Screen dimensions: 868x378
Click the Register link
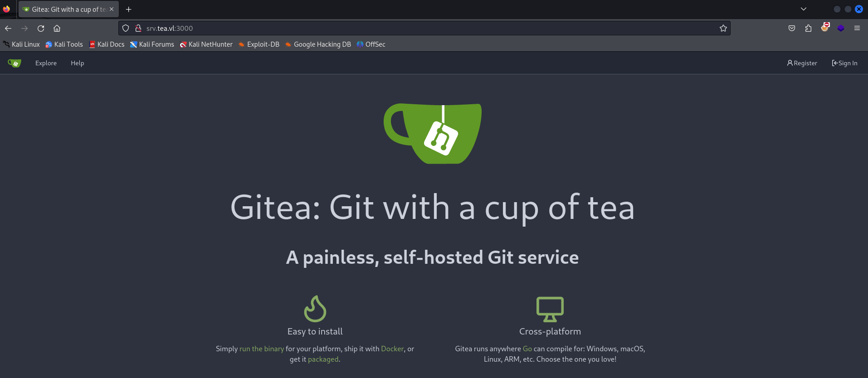(802, 63)
